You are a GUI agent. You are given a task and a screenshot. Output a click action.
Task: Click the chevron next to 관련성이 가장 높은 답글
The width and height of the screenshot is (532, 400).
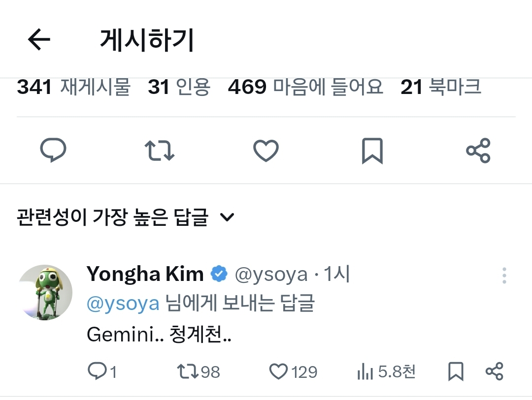[227, 217]
